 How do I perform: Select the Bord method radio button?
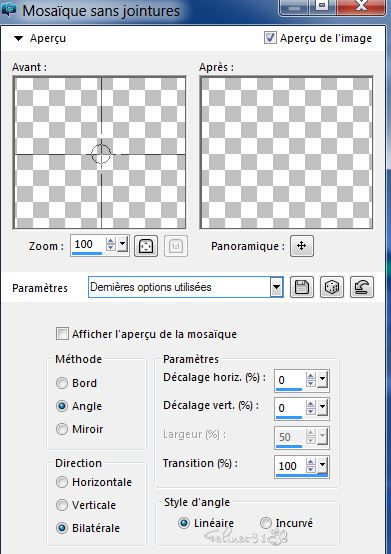[x=62, y=383]
